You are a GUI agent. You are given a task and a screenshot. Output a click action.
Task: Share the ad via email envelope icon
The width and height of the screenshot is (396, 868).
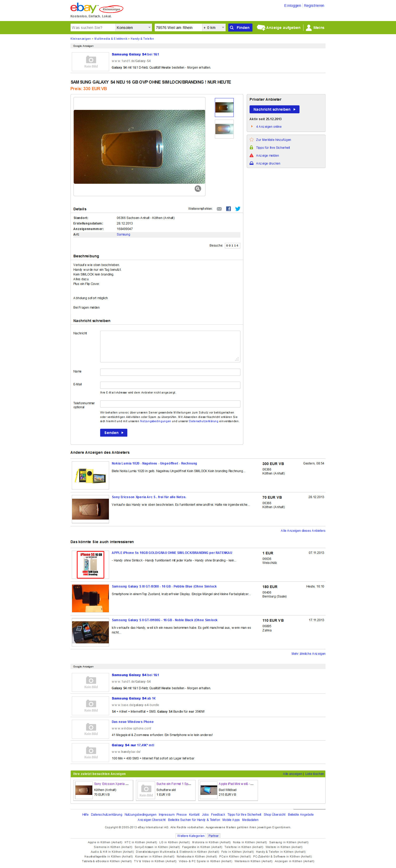click(219, 209)
